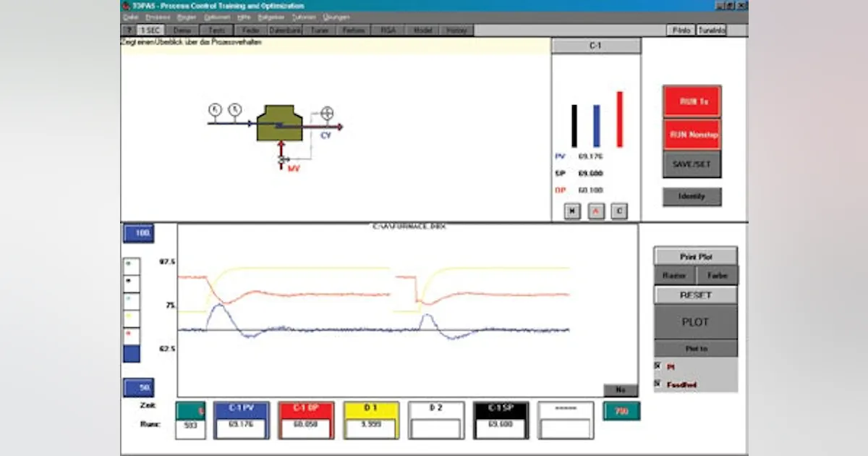Image resolution: width=868 pixels, height=456 pixels.
Task: Click the Raster button
Action: [675, 275]
